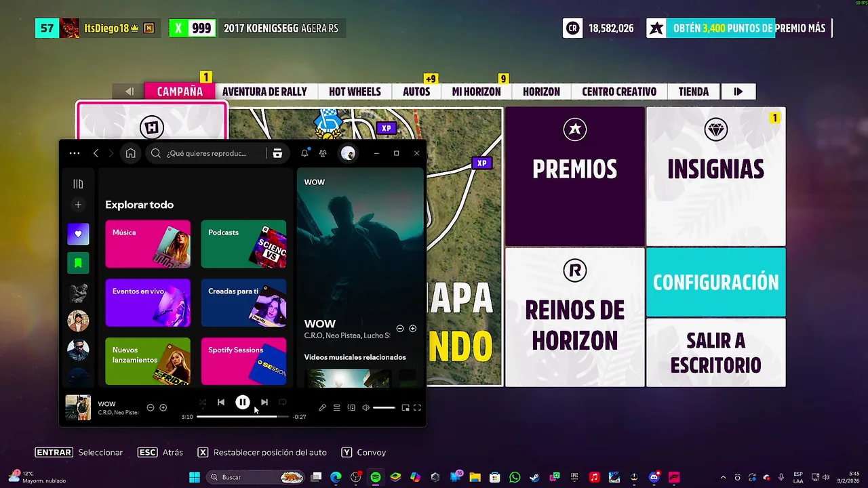Click the album art thumbnail in player bar

coord(78,407)
